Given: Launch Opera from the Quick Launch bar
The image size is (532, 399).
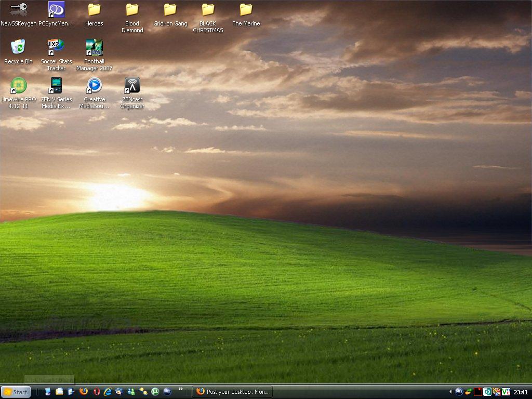Looking at the screenshot, I should [96, 392].
